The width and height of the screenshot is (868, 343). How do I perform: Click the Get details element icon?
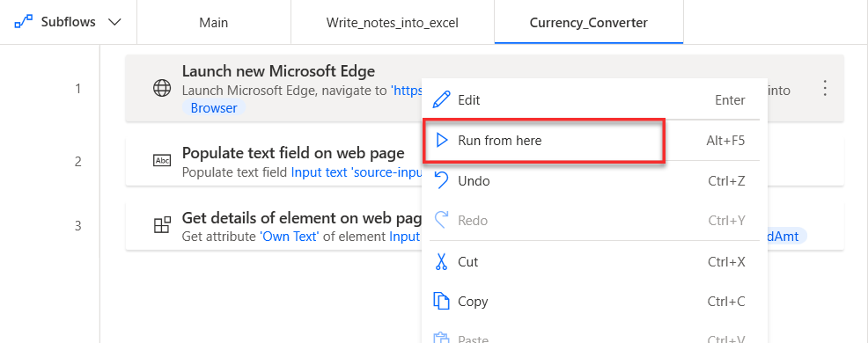pyautogui.click(x=162, y=225)
